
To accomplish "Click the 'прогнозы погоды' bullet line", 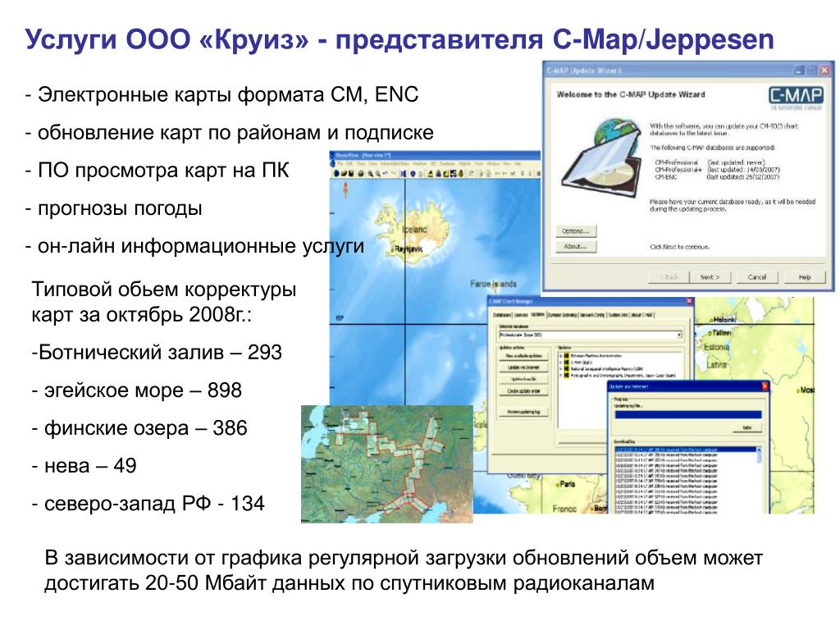I will point(113,208).
